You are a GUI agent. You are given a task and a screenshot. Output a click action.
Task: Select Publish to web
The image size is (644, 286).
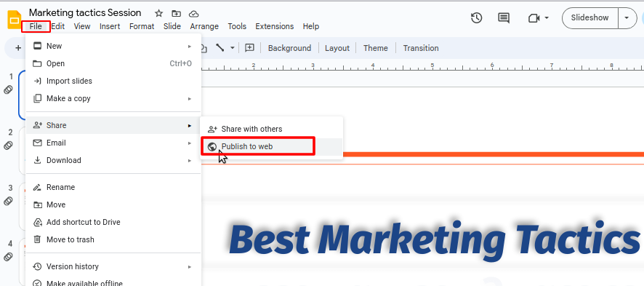click(x=271, y=147)
